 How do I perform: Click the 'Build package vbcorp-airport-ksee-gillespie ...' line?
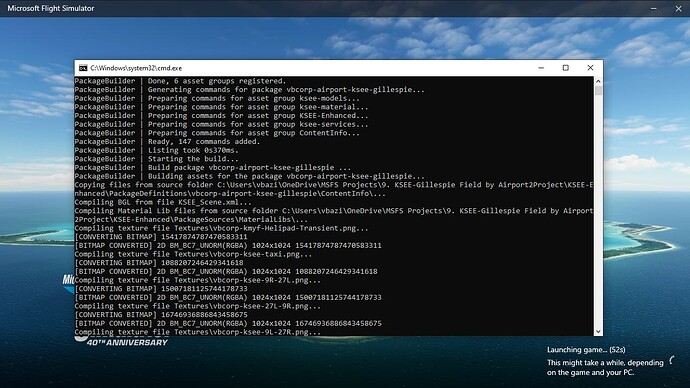213,168
